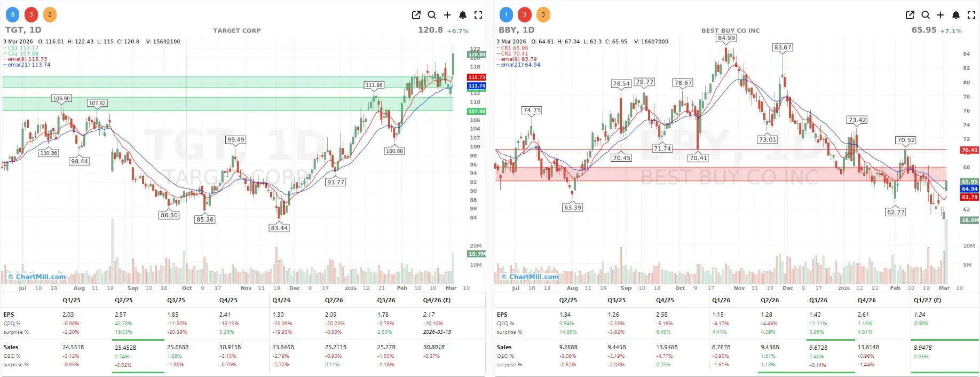980x377 pixels.
Task: Click the TARGET CORP company name
Action: point(237,30)
